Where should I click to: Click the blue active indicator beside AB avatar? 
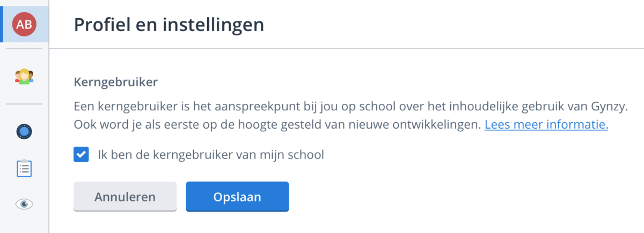tap(2, 25)
